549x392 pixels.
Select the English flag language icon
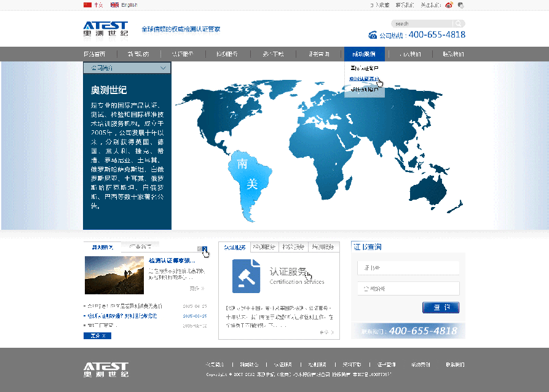(x=114, y=4)
